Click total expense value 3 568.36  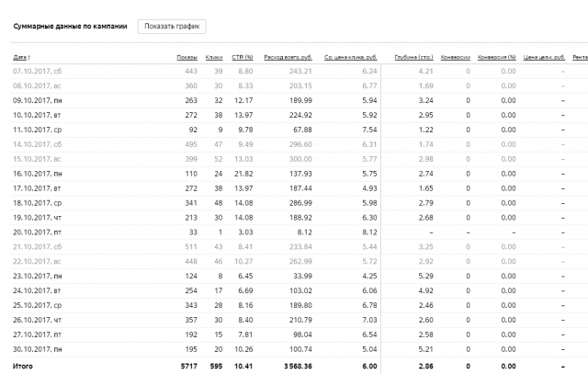point(298,366)
